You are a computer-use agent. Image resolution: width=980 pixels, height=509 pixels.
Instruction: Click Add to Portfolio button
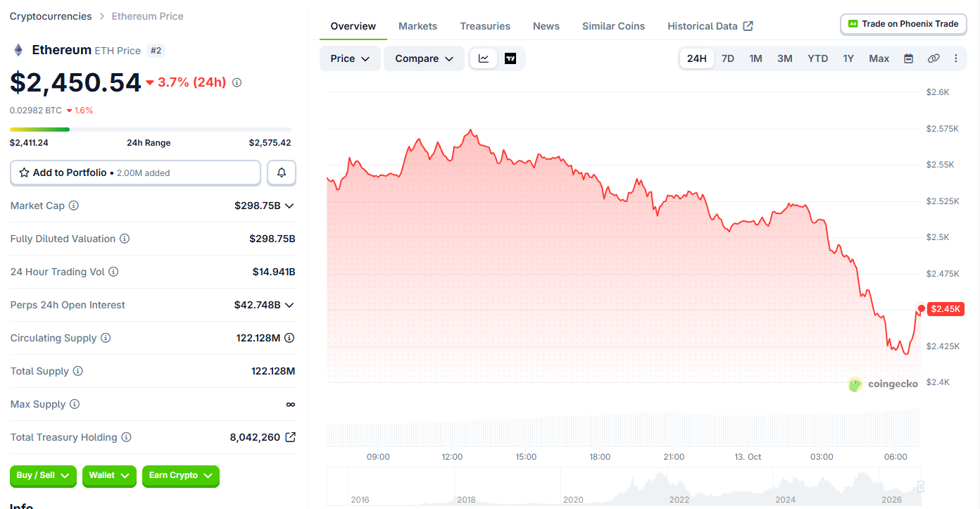(x=135, y=172)
